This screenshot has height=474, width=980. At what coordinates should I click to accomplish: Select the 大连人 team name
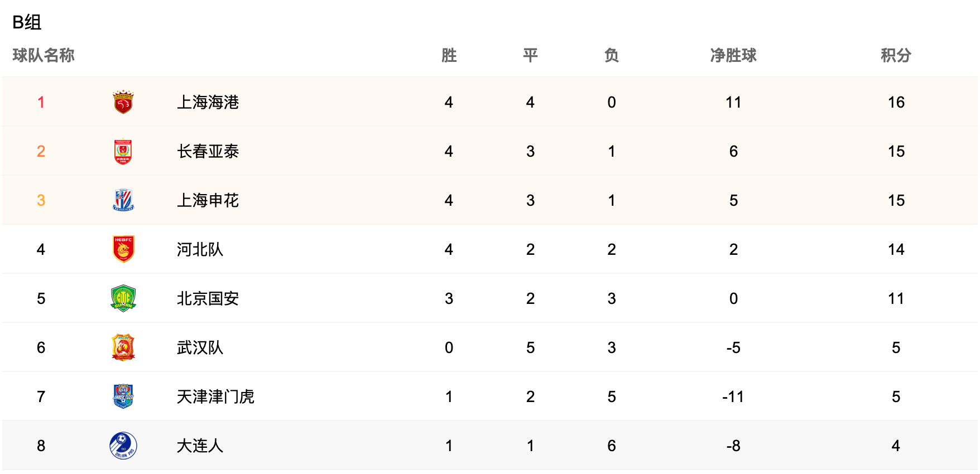[200, 446]
